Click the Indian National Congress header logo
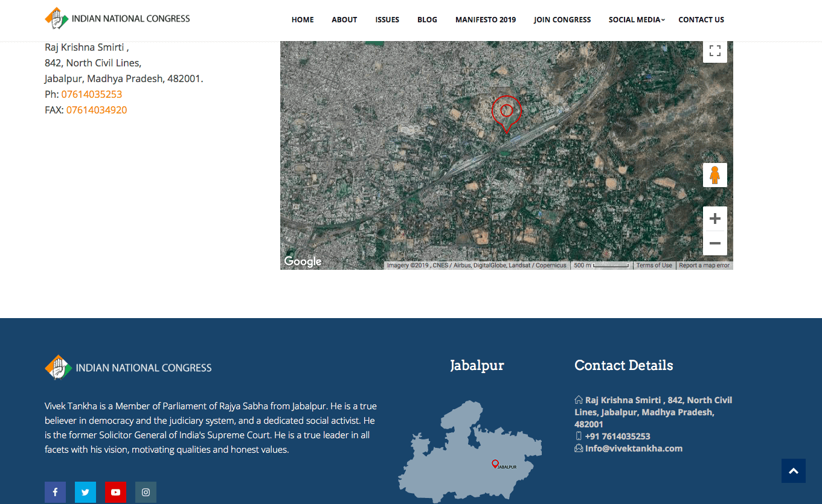This screenshot has height=504, width=822. point(118,19)
